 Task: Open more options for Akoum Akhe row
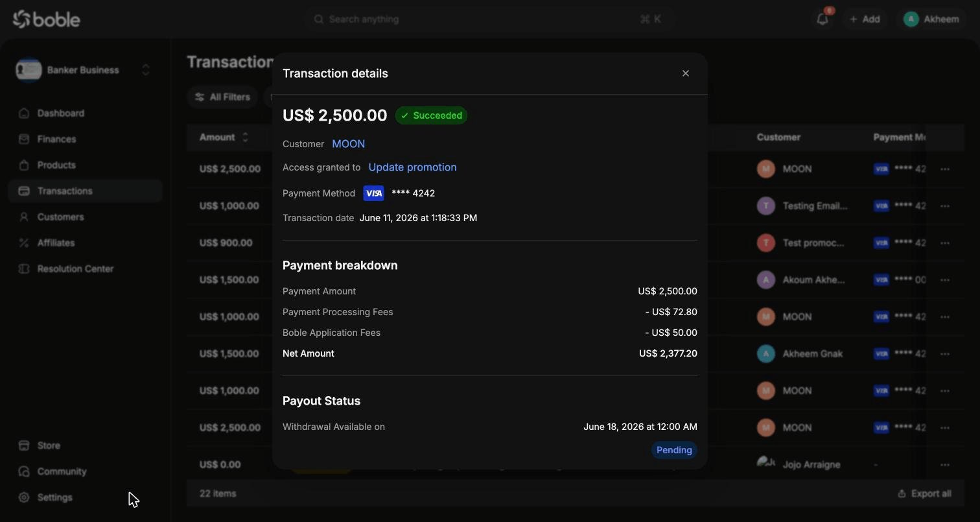point(945,279)
